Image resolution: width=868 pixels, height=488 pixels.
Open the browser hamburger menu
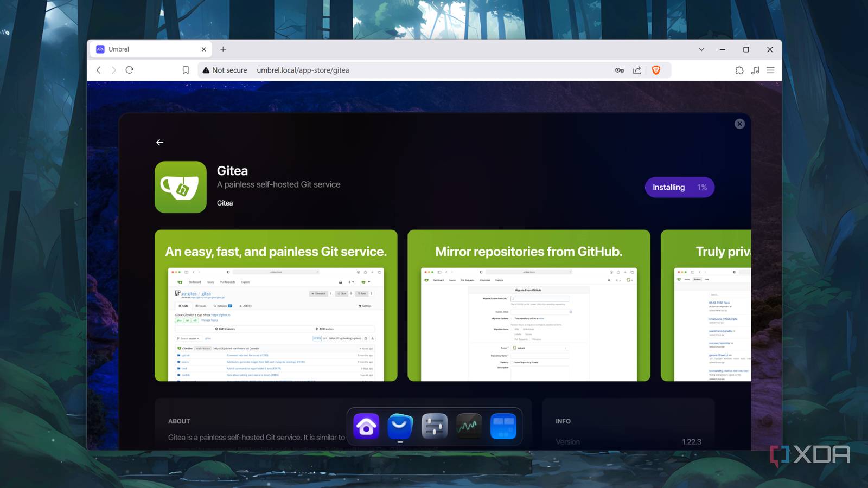click(771, 70)
